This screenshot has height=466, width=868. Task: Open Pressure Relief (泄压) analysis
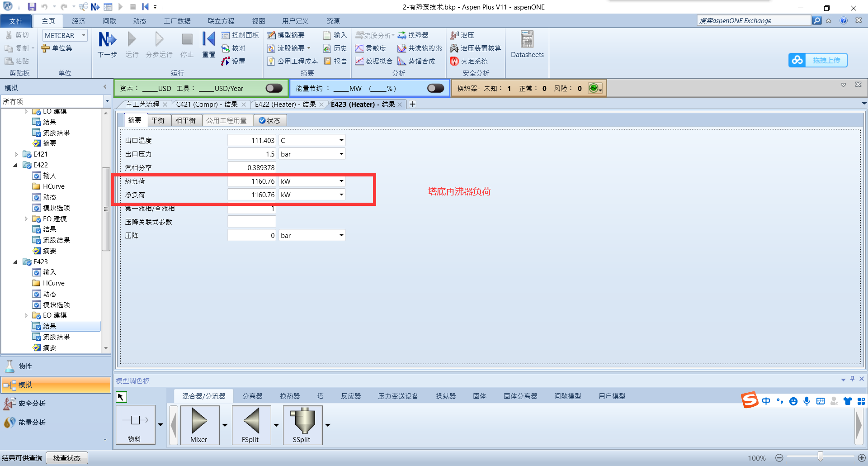click(462, 35)
